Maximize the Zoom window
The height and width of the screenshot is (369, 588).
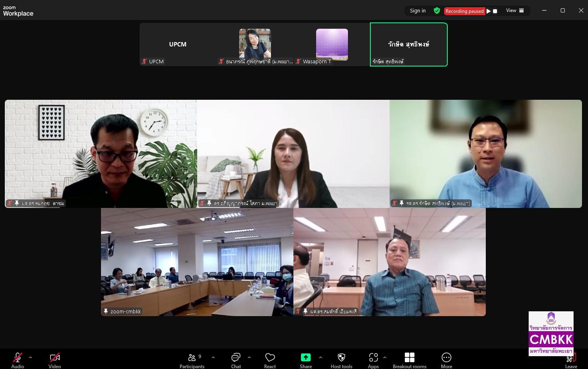pos(563,10)
